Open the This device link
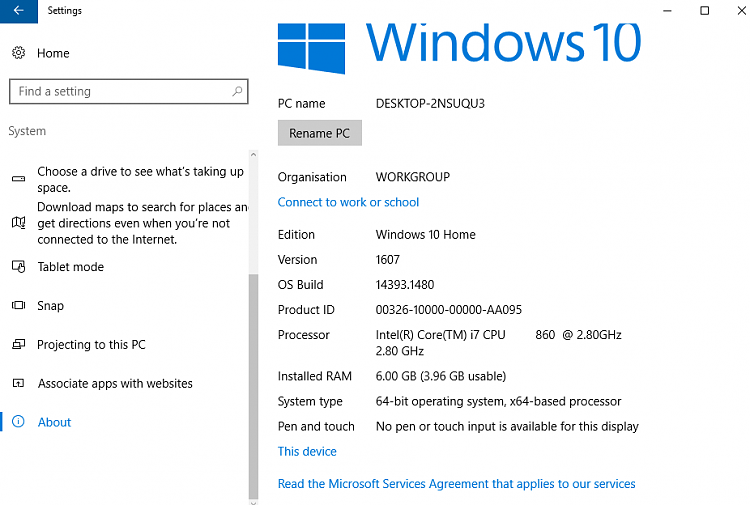750x505 pixels. [307, 451]
